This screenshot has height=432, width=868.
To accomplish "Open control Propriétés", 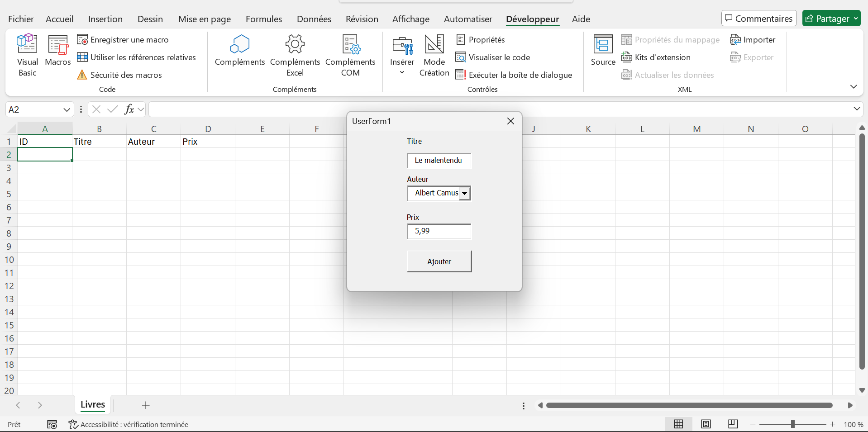I will tap(481, 40).
